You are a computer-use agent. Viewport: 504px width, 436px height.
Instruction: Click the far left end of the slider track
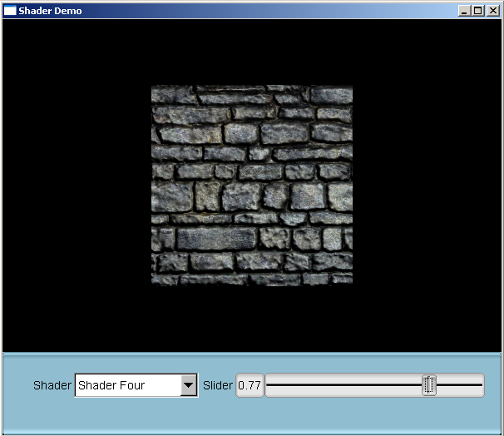pyautogui.click(x=269, y=384)
